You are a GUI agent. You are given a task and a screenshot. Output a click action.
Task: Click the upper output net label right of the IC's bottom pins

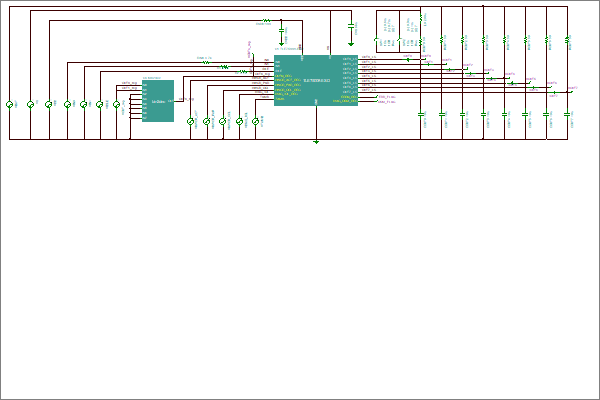387,97
